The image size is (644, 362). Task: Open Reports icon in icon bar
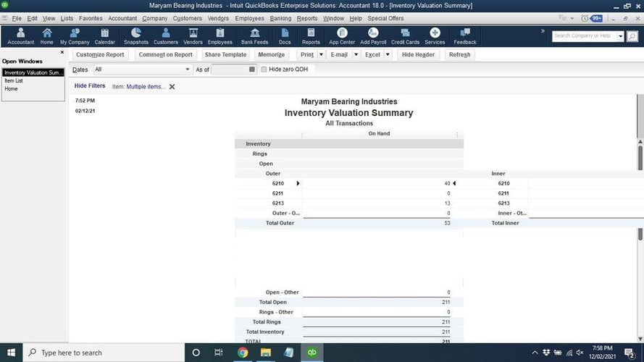tap(311, 36)
